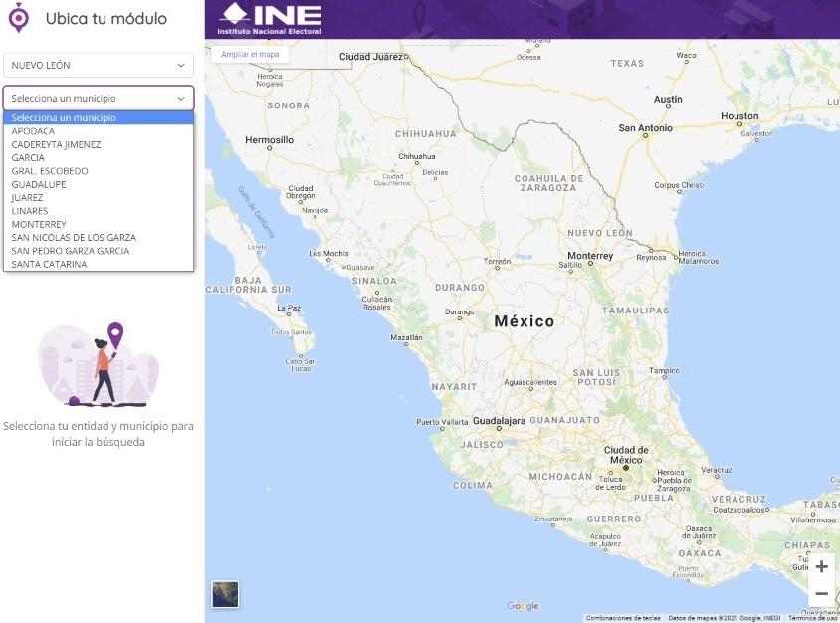The image size is (840, 623).
Task: Switch to satellite view thumbnail
Action: pyautogui.click(x=225, y=594)
